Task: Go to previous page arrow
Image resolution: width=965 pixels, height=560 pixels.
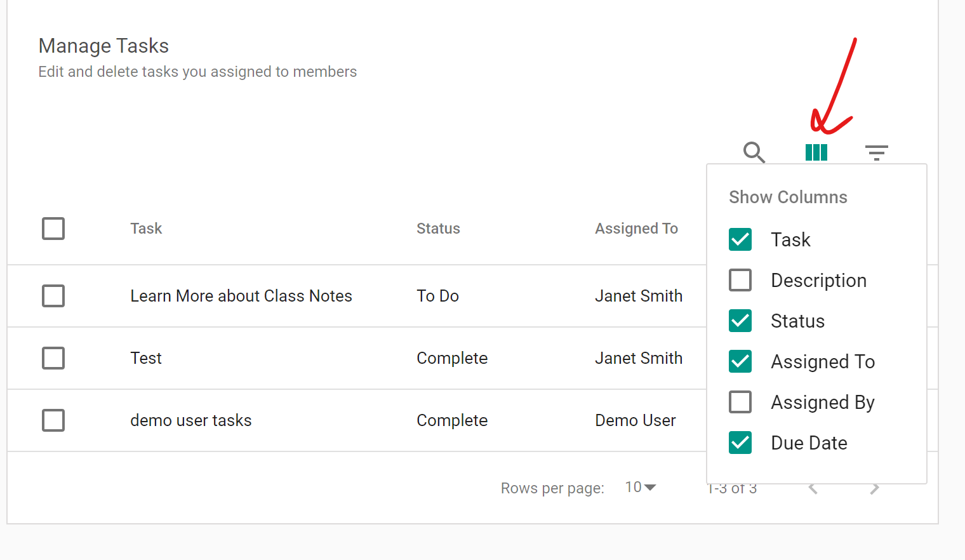Action: coord(813,488)
